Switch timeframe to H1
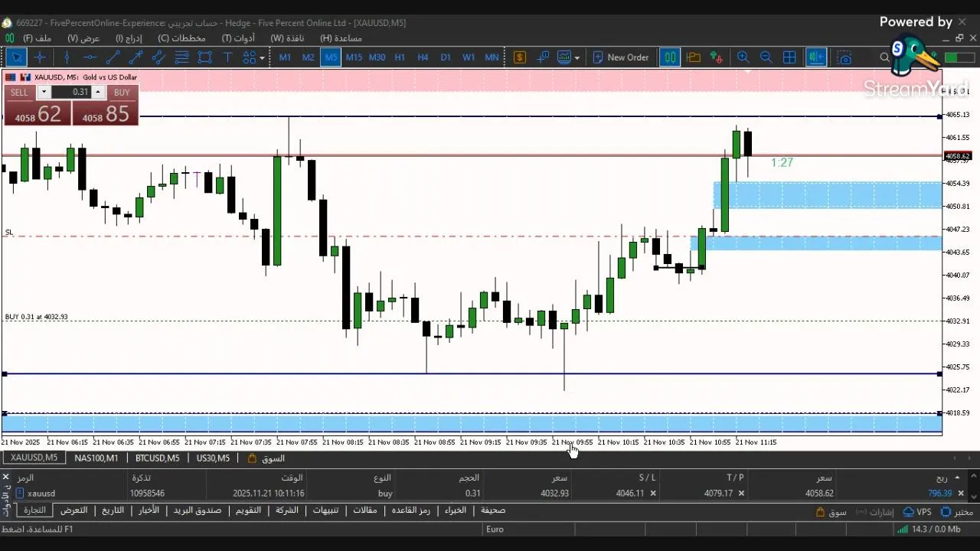Image resolution: width=980 pixels, height=551 pixels. pyautogui.click(x=400, y=57)
